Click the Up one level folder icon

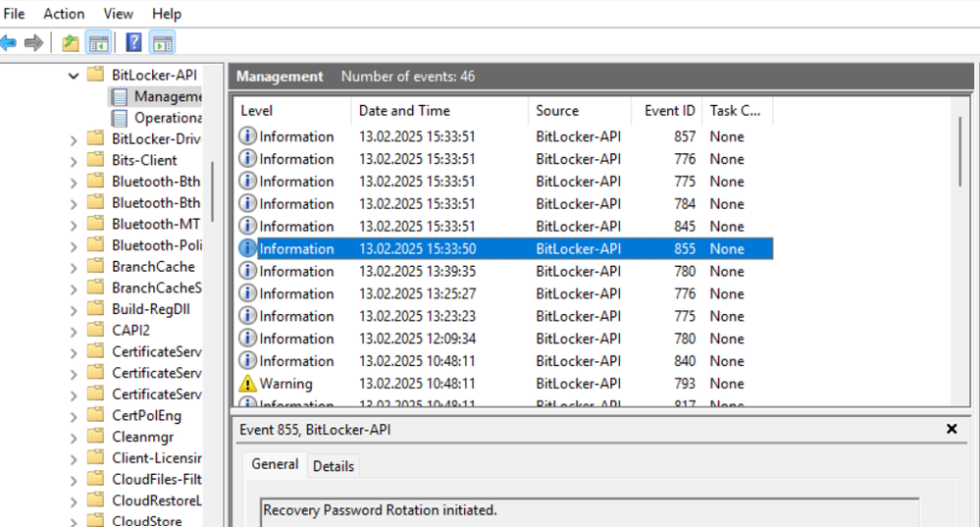tap(70, 43)
